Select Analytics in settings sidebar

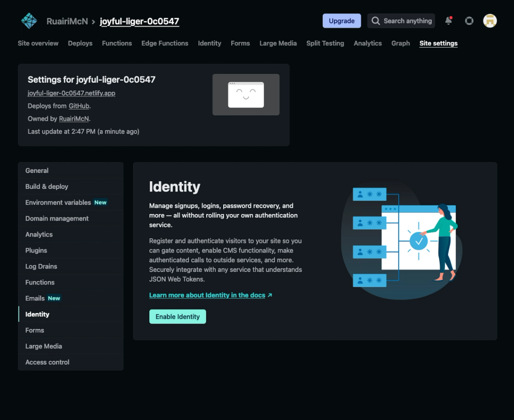pos(71,234)
